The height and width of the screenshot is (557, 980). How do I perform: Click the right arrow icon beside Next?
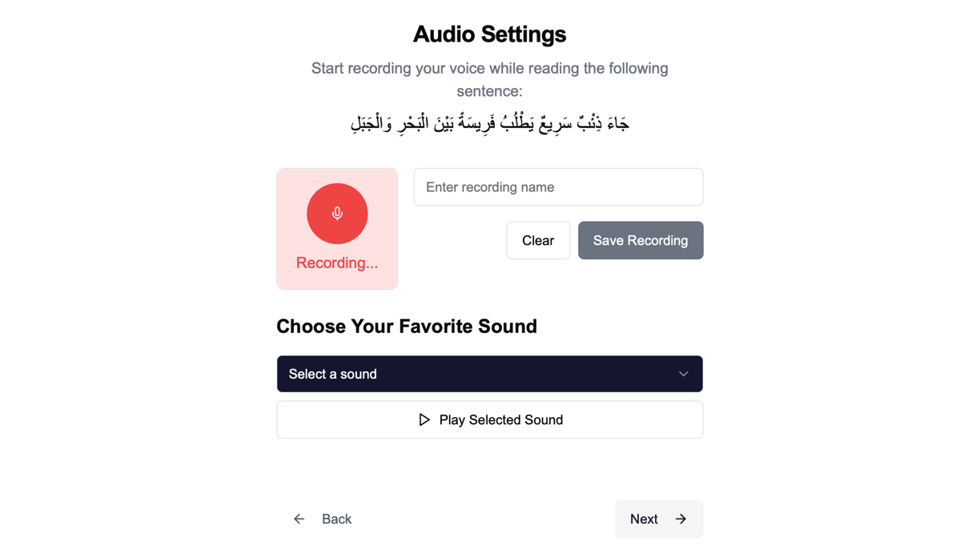681,519
